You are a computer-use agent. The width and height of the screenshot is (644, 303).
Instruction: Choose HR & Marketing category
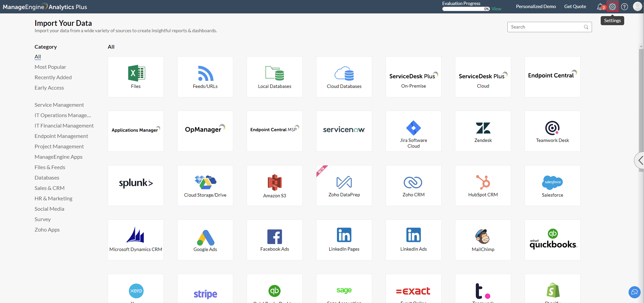53,199
